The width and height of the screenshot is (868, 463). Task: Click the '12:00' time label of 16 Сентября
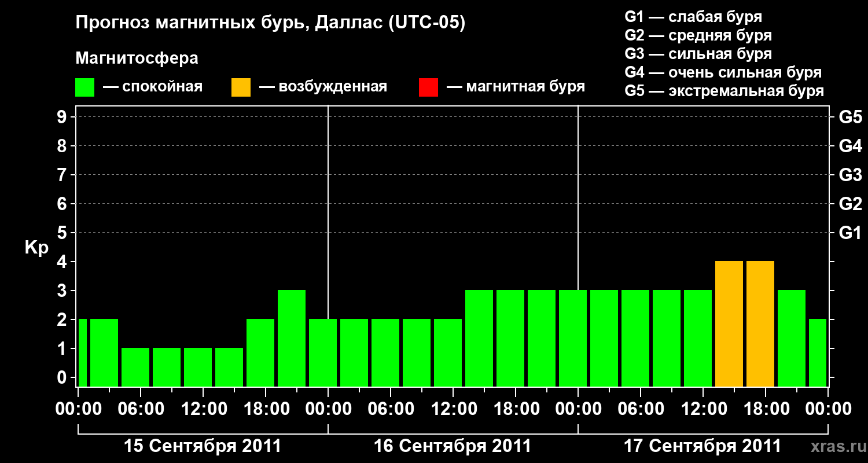tap(453, 409)
